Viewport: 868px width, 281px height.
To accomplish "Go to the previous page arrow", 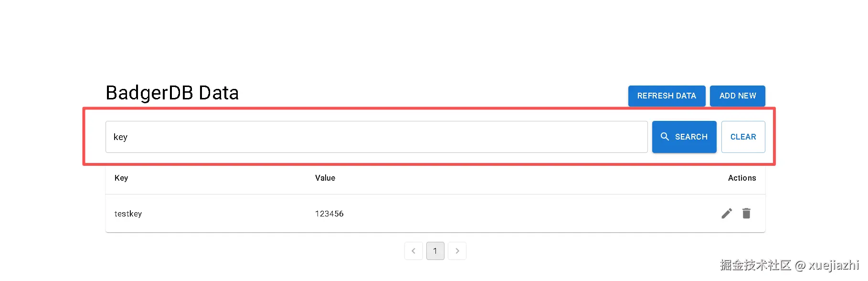I will click(x=413, y=251).
